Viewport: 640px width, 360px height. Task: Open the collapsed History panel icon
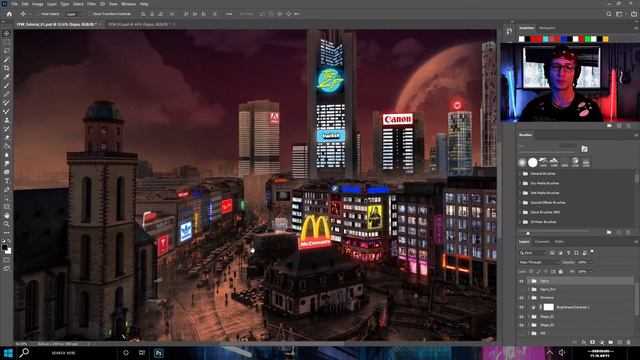(509, 31)
